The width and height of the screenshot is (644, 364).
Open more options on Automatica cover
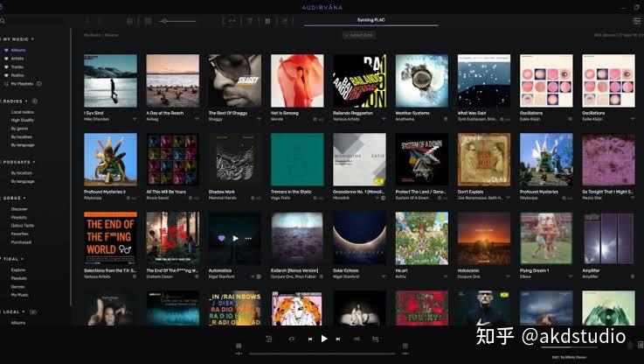pyautogui.click(x=248, y=238)
